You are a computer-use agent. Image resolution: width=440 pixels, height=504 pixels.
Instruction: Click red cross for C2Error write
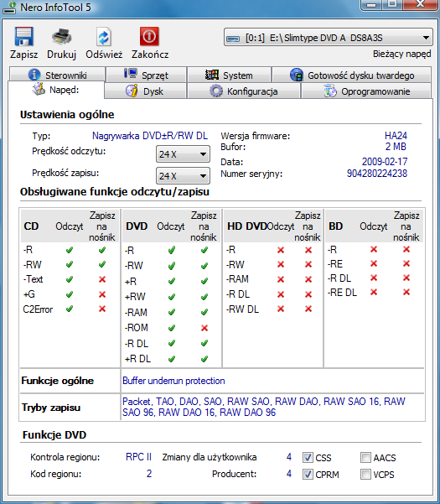click(102, 309)
